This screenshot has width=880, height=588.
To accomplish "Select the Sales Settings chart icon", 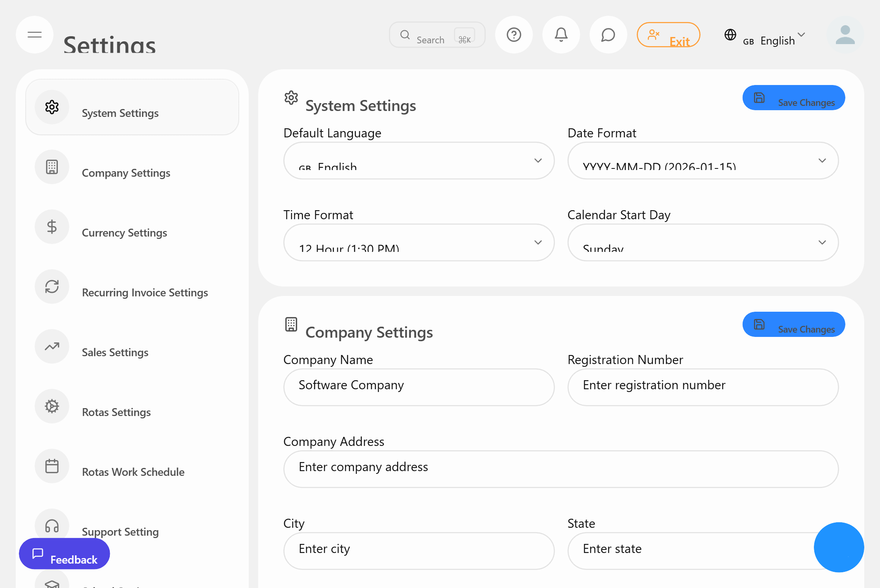I will pos(52,346).
